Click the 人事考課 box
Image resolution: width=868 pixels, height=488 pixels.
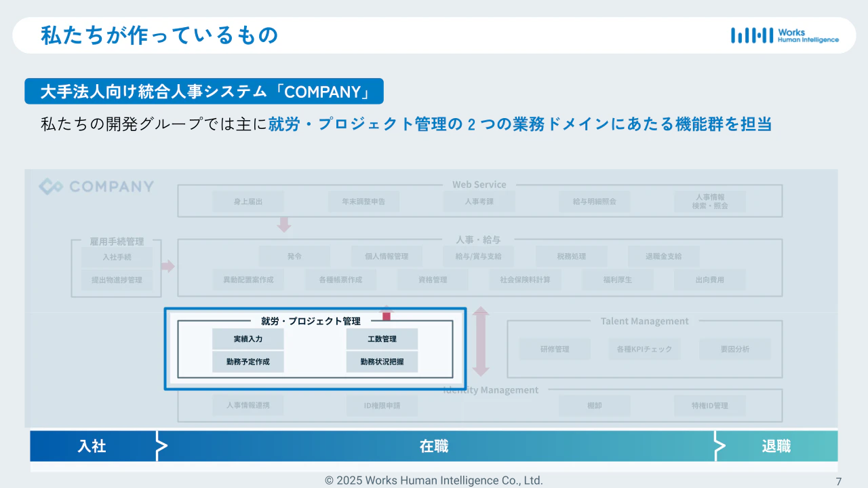[479, 202]
